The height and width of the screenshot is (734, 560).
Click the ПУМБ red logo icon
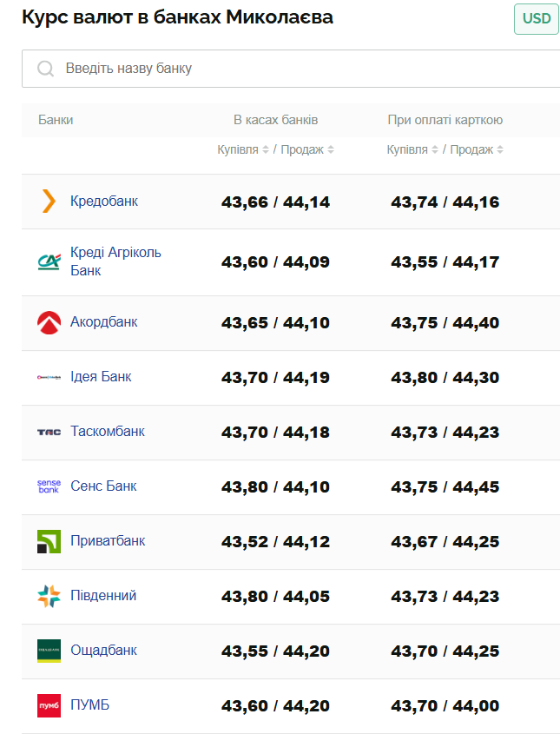(x=49, y=705)
